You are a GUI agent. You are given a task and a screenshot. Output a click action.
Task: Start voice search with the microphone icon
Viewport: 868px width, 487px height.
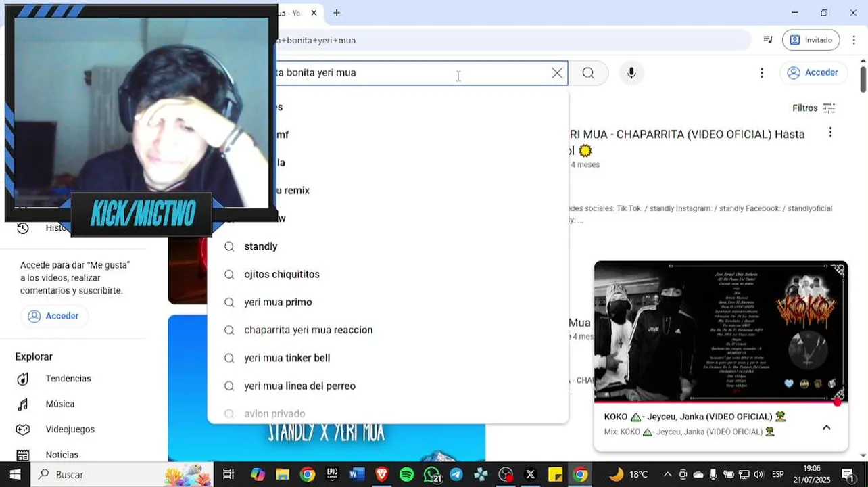tap(631, 73)
